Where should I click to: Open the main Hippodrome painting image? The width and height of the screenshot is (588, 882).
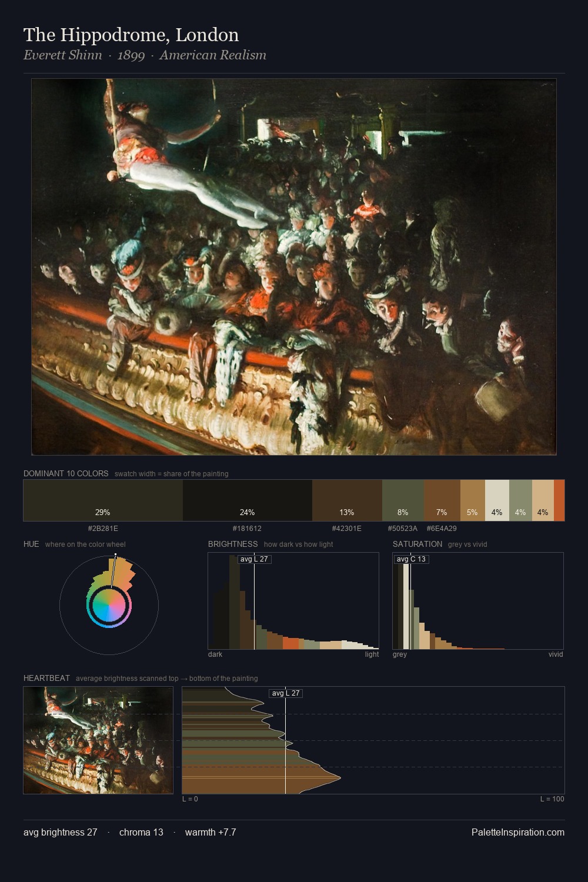coord(294,267)
